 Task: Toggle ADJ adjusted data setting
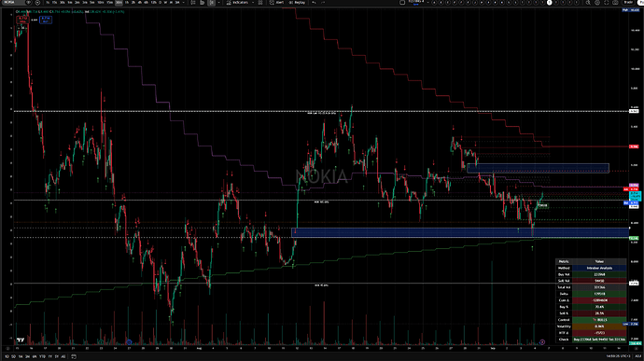pos(637,356)
